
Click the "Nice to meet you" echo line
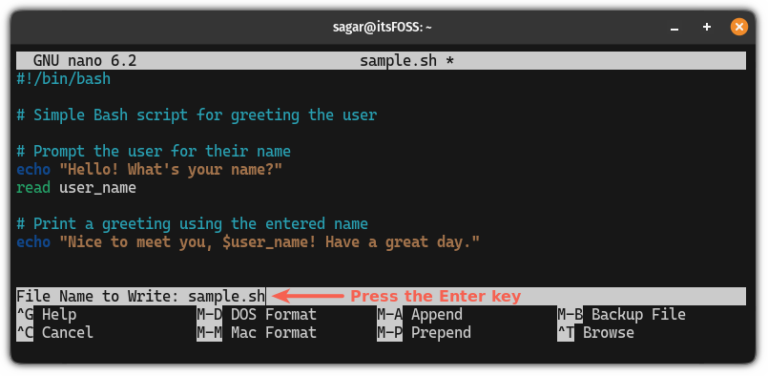248,242
